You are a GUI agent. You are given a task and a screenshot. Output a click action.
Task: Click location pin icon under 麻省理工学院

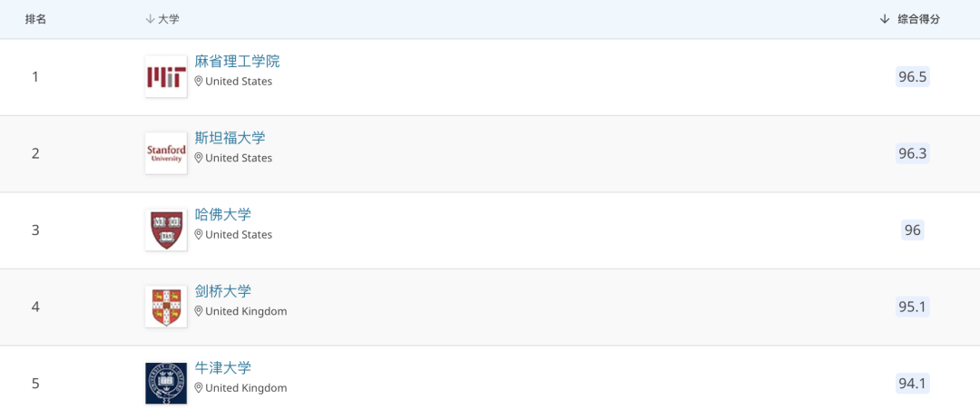pyautogui.click(x=199, y=82)
